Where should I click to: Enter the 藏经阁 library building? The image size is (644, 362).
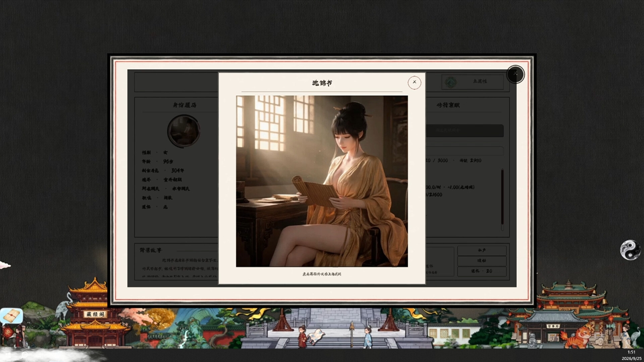pyautogui.click(x=95, y=313)
